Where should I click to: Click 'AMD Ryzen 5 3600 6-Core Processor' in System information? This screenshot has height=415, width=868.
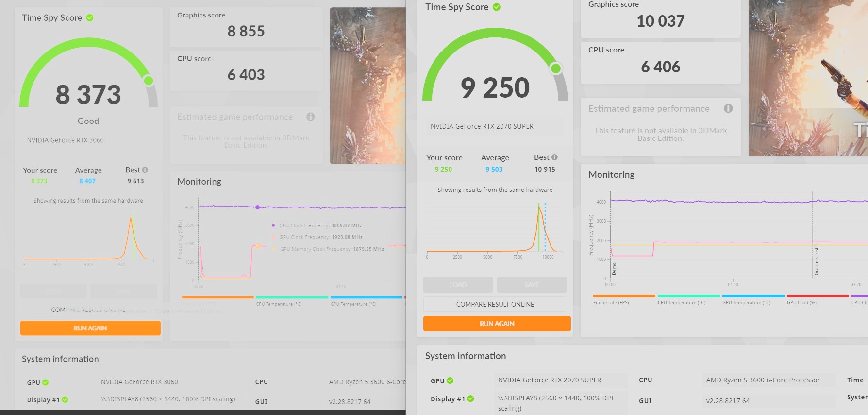[763, 380]
